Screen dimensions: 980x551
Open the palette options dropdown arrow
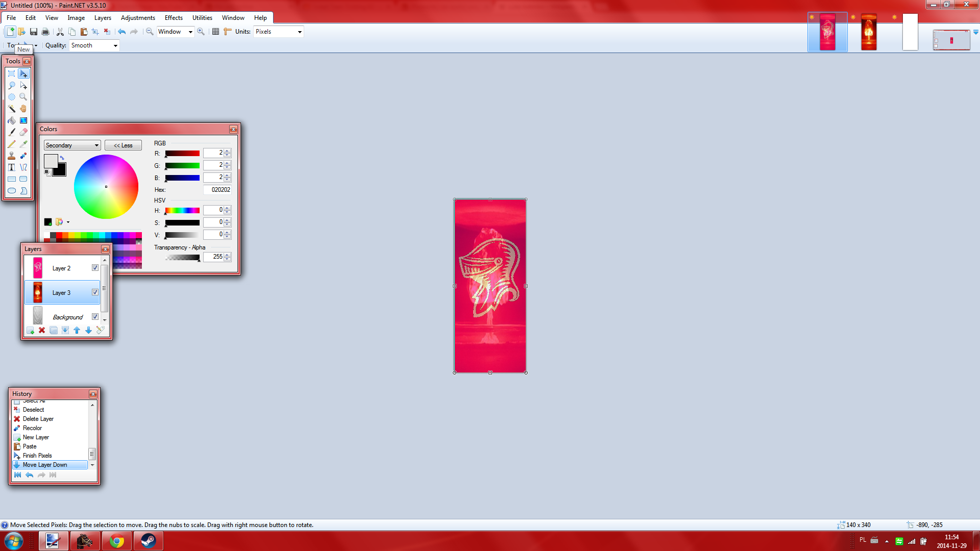click(x=68, y=222)
